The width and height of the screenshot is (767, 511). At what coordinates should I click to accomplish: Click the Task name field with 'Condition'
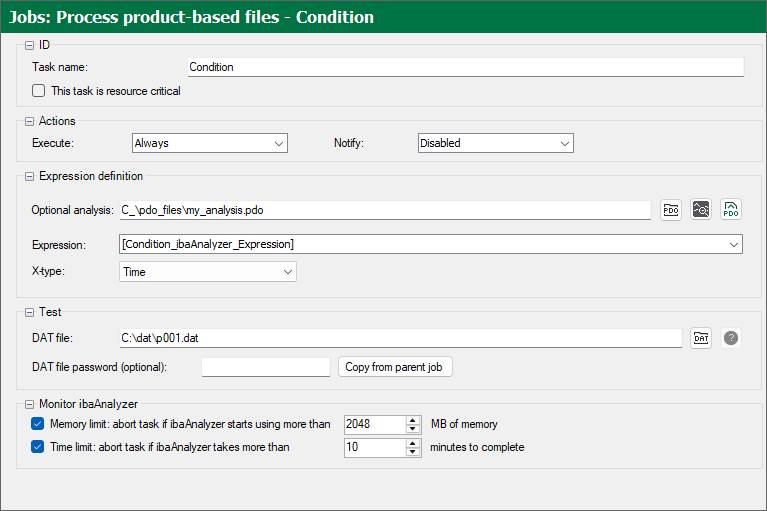[466, 67]
